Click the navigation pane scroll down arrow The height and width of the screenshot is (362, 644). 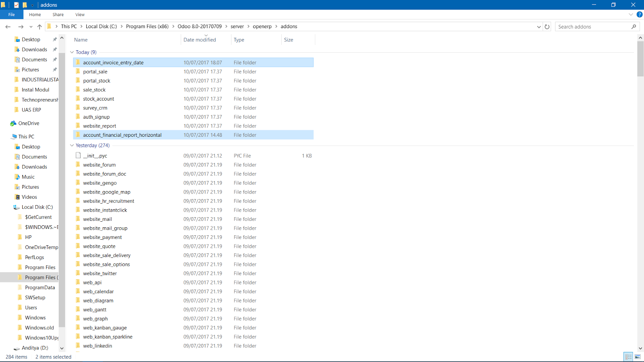pyautogui.click(x=62, y=348)
